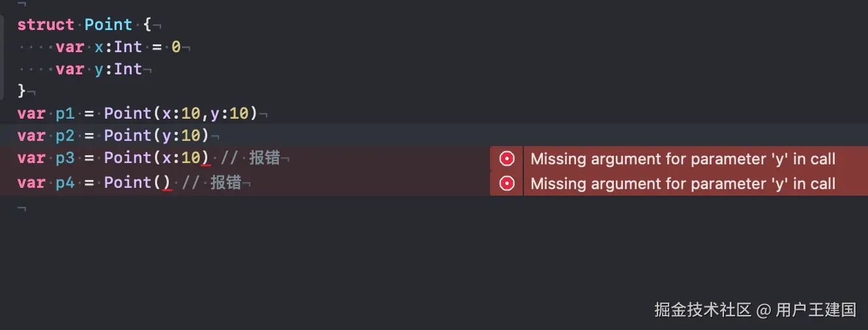Click the struct keyword
This screenshot has height=330, width=868.
[46, 25]
